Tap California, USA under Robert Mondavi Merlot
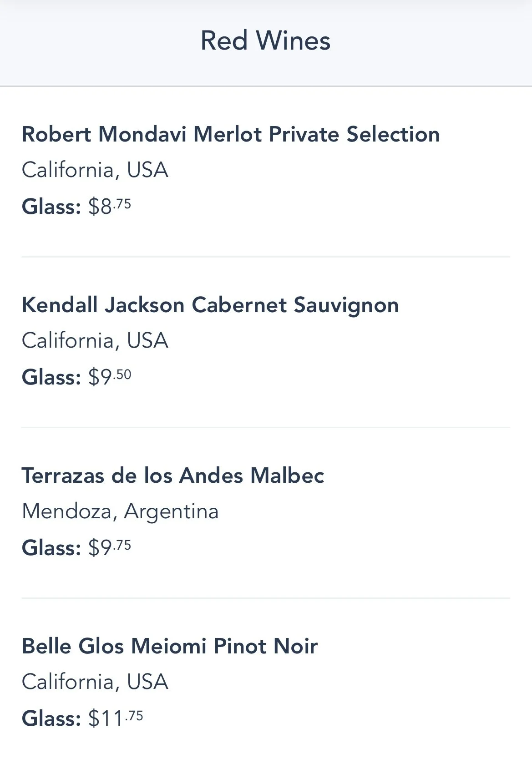 point(95,170)
